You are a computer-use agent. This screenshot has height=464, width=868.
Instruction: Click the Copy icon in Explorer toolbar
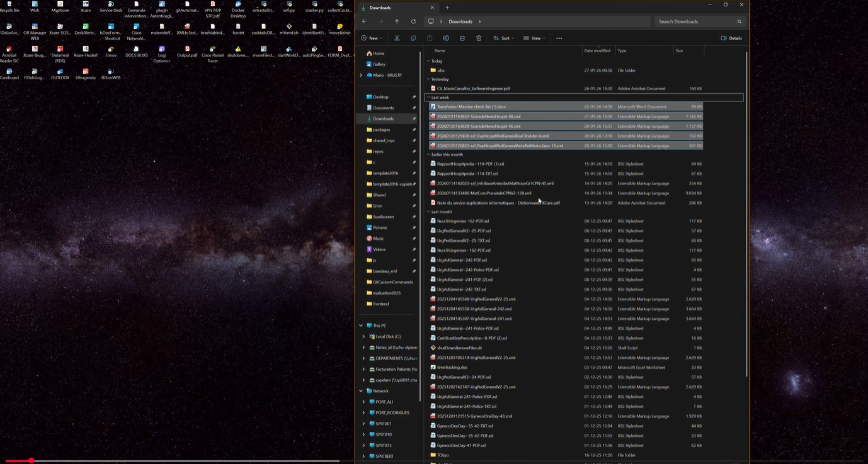[x=413, y=38]
